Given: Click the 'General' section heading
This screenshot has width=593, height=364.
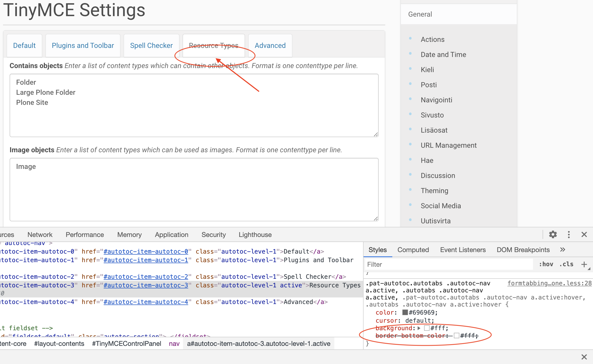Looking at the screenshot, I should [420, 14].
